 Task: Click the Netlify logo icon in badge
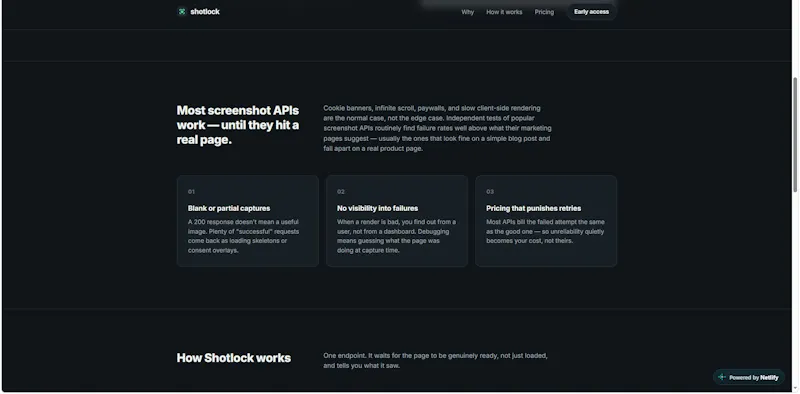point(722,377)
